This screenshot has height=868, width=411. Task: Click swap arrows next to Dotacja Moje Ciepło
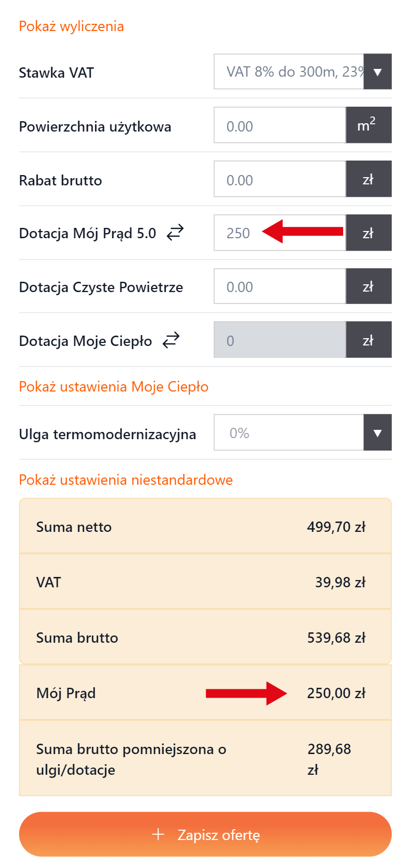point(171,340)
